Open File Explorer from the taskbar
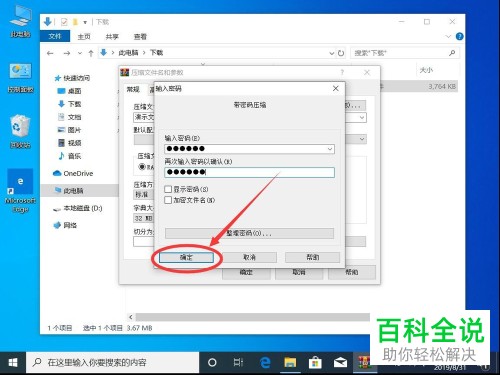 [290, 363]
